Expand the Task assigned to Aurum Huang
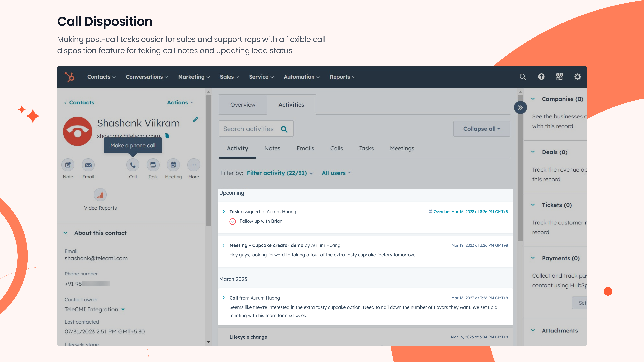 point(224,212)
